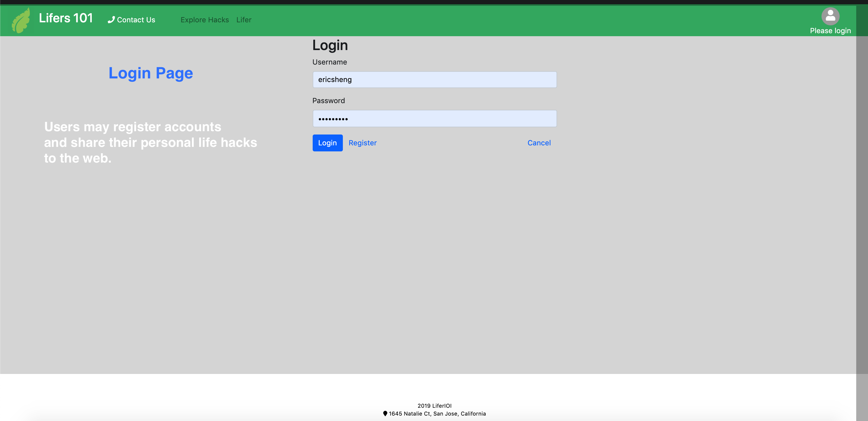868x421 pixels.
Task: Click the green leaf logo icon
Action: pos(21,21)
